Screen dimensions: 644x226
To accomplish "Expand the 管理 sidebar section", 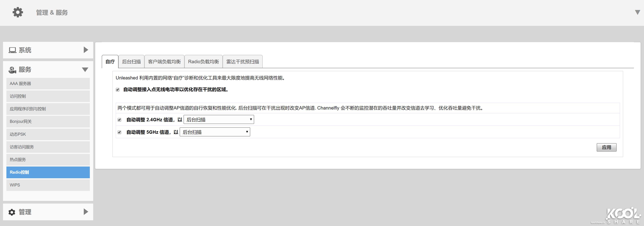I will click(85, 212).
